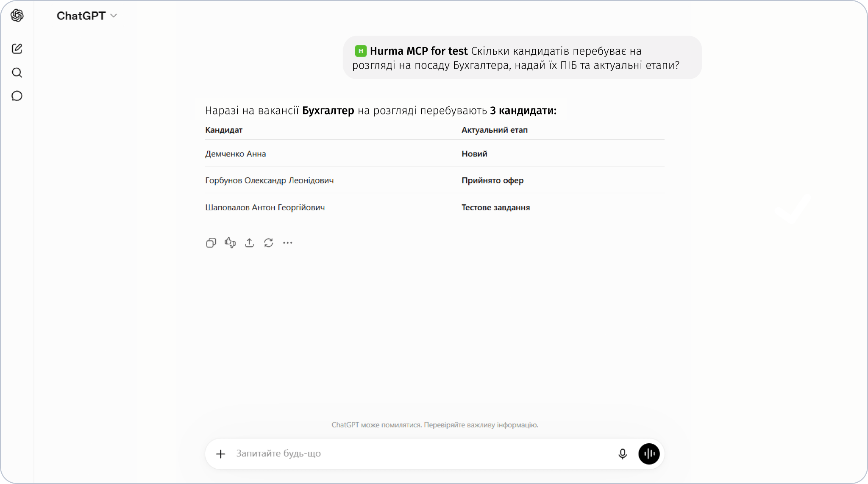The width and height of the screenshot is (868, 484).
Task: Open the chats bubble icon in sidebar
Action: pyautogui.click(x=17, y=96)
